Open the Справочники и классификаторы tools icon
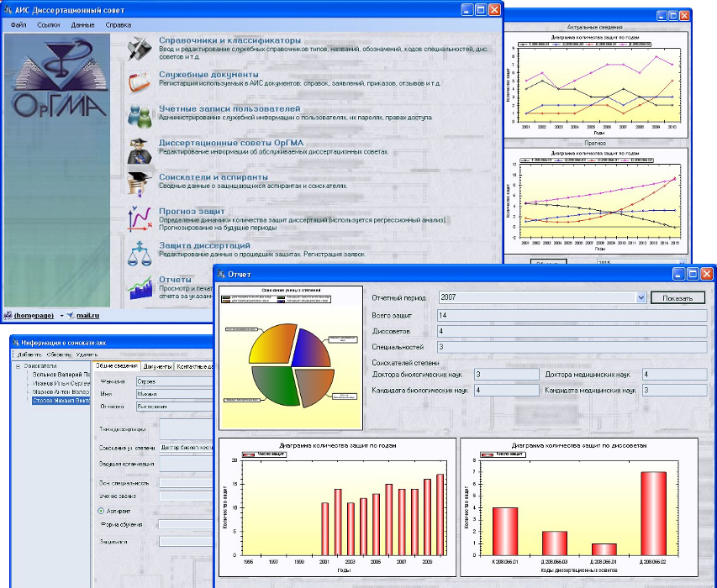The height and width of the screenshot is (588, 717). click(x=140, y=49)
